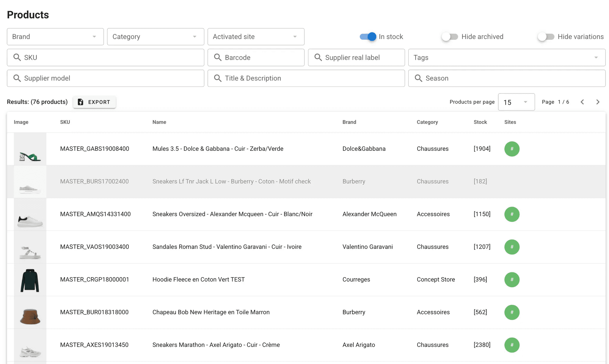Viewport: 609px width, 364px height.
Task: Go to the next page of products
Action: click(x=598, y=102)
